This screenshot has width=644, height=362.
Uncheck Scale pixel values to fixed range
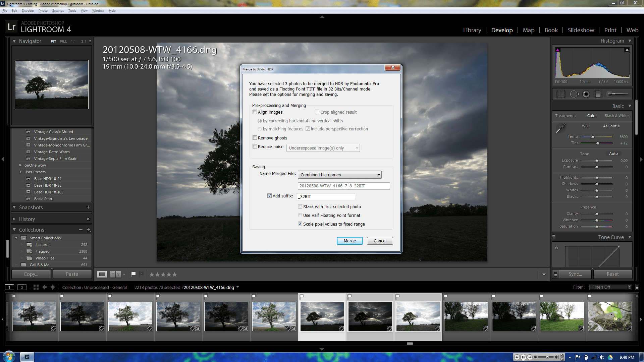coord(300,224)
